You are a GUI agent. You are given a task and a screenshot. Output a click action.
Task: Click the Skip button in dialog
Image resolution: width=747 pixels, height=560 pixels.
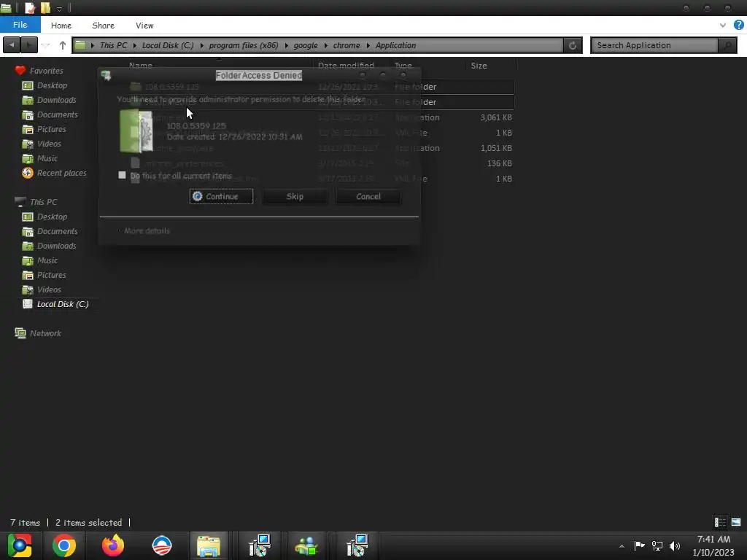(x=295, y=196)
